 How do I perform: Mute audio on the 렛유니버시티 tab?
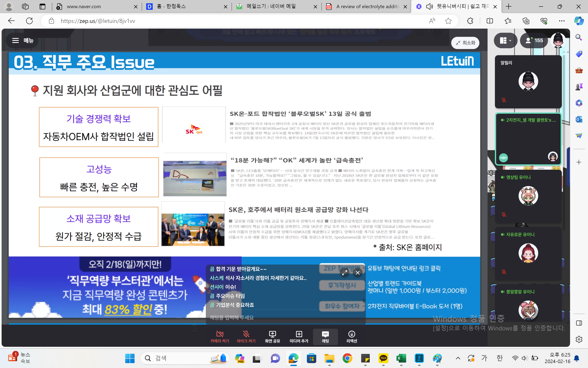[x=430, y=7]
